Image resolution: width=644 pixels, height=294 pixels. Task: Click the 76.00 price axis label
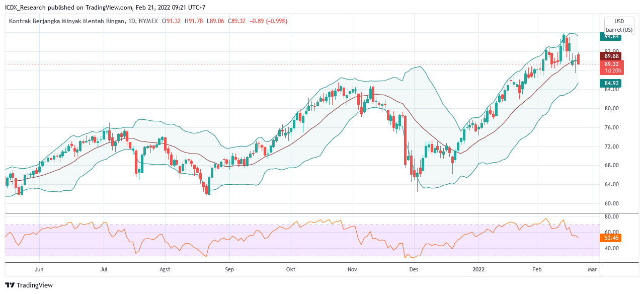(611, 127)
